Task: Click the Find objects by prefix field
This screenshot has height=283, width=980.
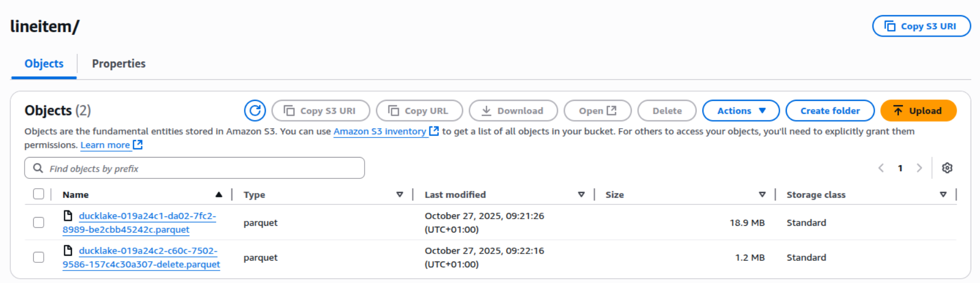Action: [x=202, y=168]
